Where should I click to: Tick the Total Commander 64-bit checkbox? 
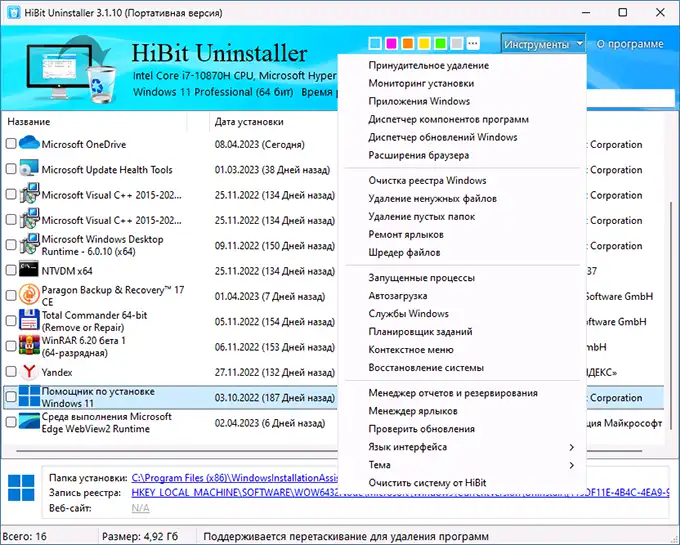coord(11,320)
